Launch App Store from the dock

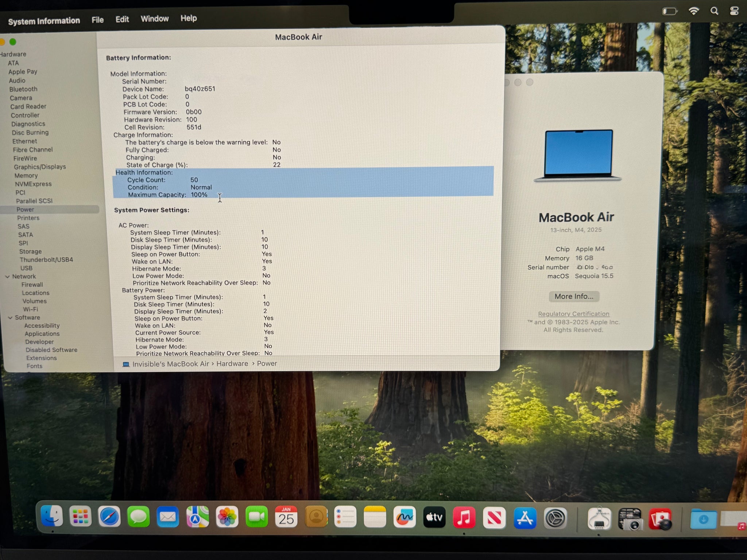525,518
